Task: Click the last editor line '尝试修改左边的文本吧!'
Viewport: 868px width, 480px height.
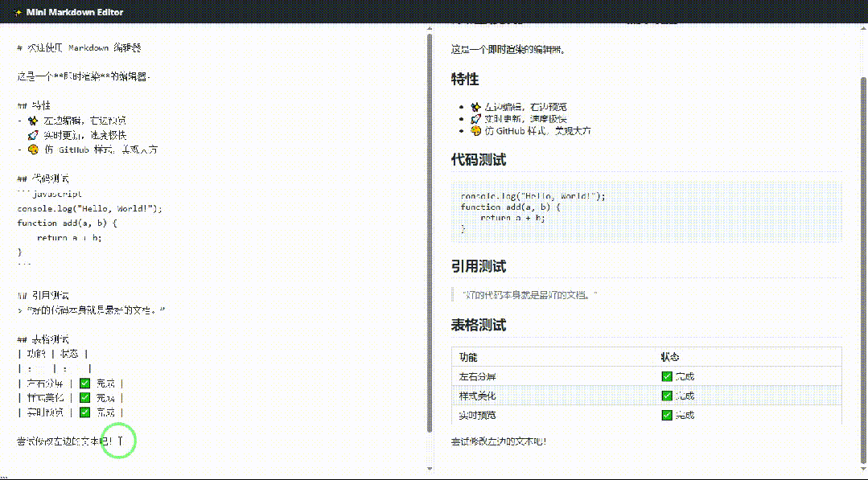Action: pyautogui.click(x=65, y=441)
